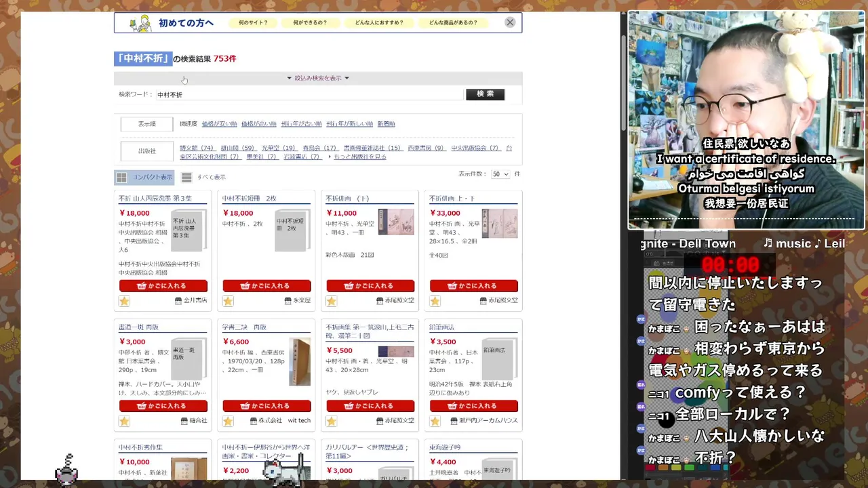
Task: Open the 東海遊子吟 title link
Action: click(445, 447)
